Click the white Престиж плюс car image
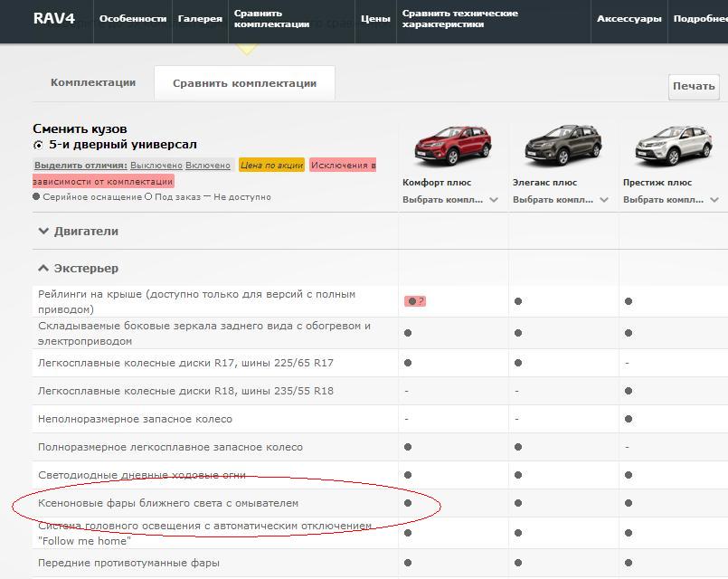728x579 pixels. 673,146
